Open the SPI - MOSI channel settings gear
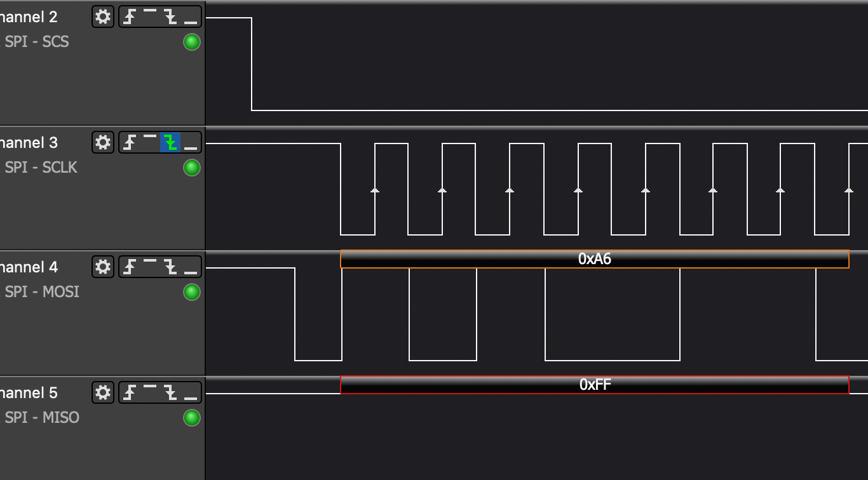The image size is (868, 480). 102,267
